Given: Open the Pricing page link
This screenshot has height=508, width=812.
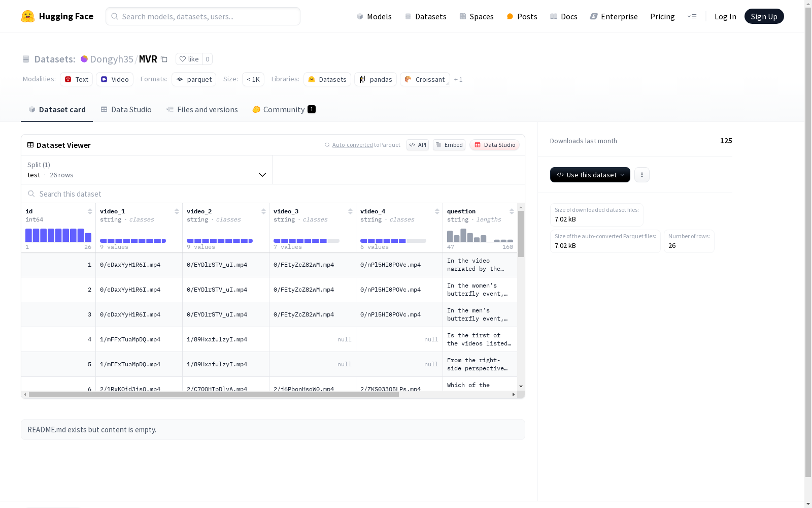Looking at the screenshot, I should (x=662, y=16).
